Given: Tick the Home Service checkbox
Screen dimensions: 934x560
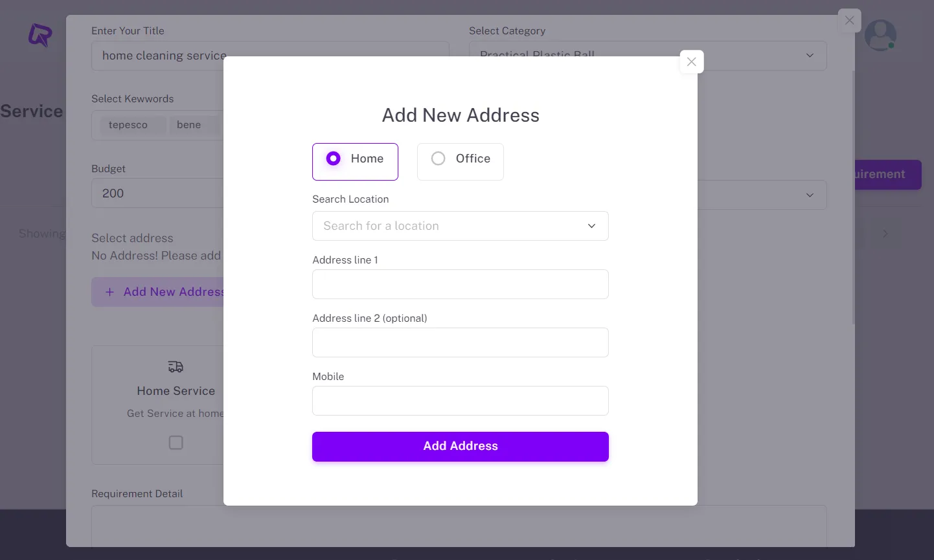Looking at the screenshot, I should 176,443.
